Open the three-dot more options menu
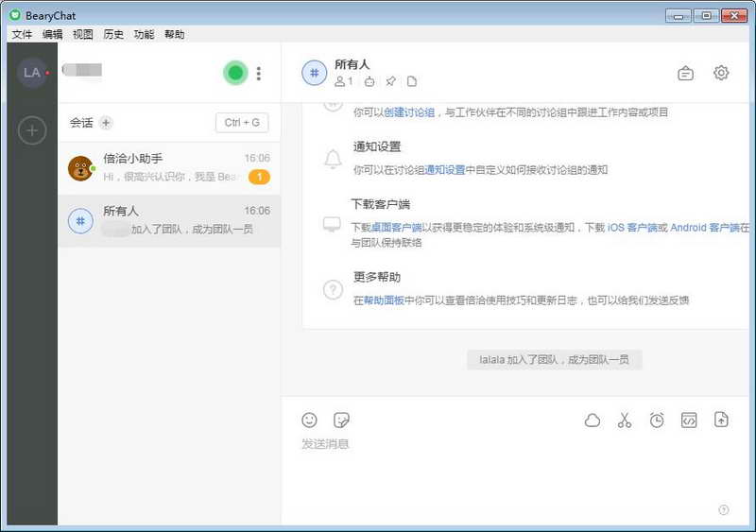This screenshot has height=532, width=756. tap(259, 74)
